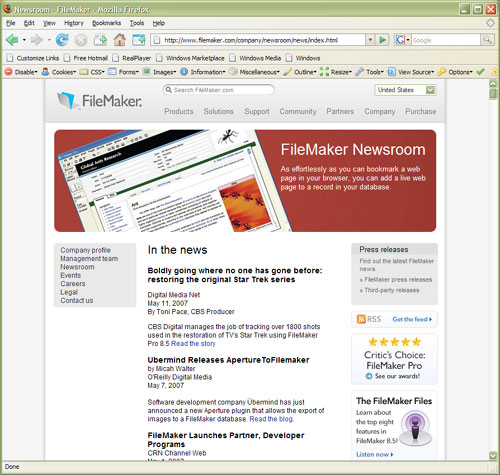Open Options menu in developer toolbar

(x=455, y=72)
